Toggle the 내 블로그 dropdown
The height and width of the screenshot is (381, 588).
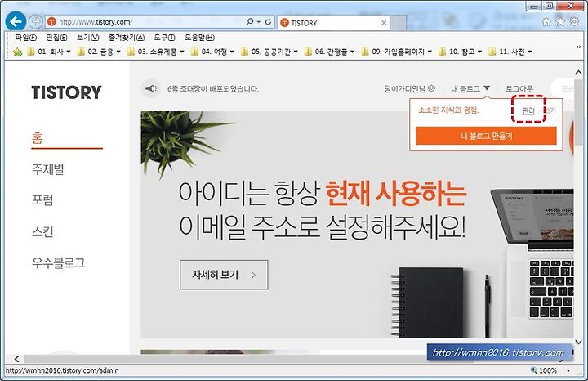point(470,88)
